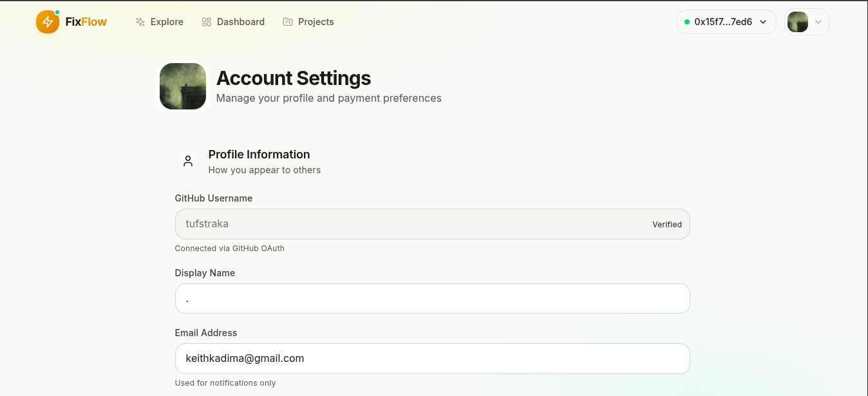Focus the Display Name input field

point(432,299)
